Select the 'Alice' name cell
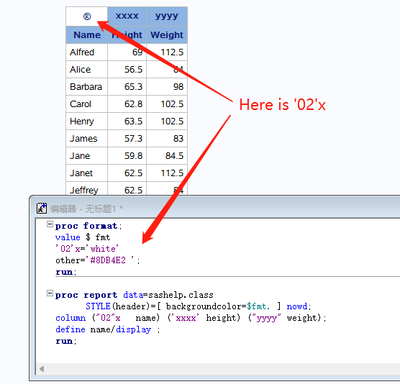 click(87, 70)
